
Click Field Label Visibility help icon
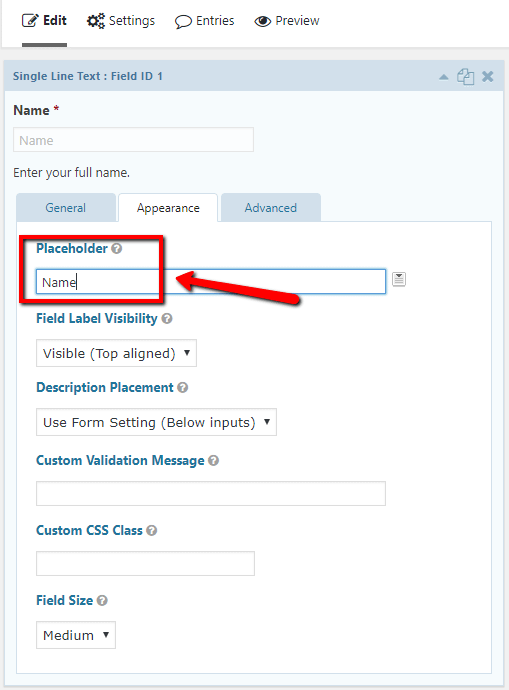(x=167, y=318)
